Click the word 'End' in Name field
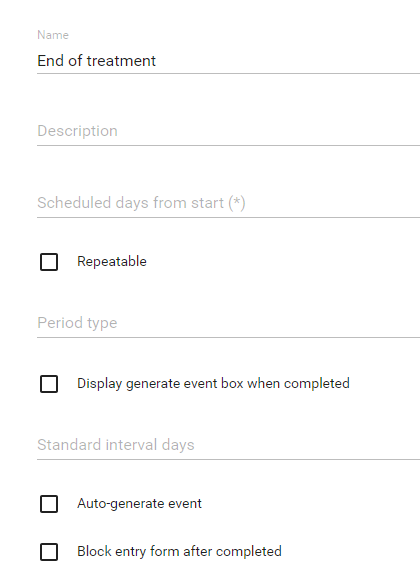Screen dimensions: 420x584 (x=50, y=61)
